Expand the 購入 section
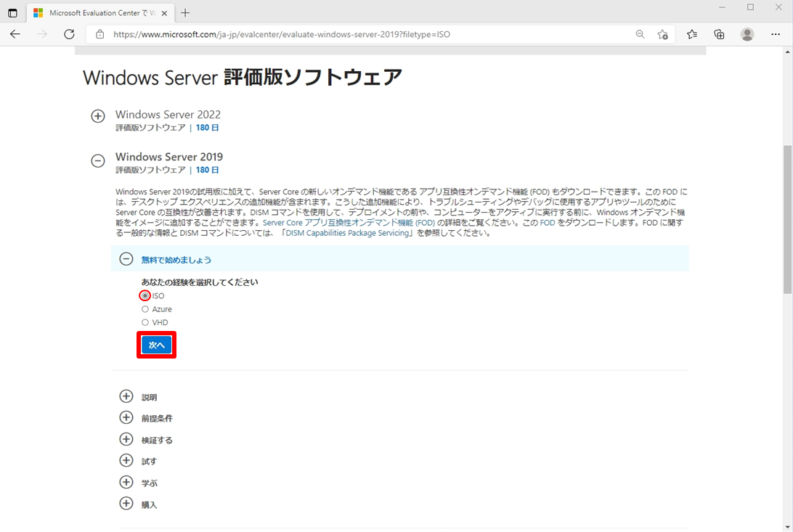793x532 pixels. point(126,503)
